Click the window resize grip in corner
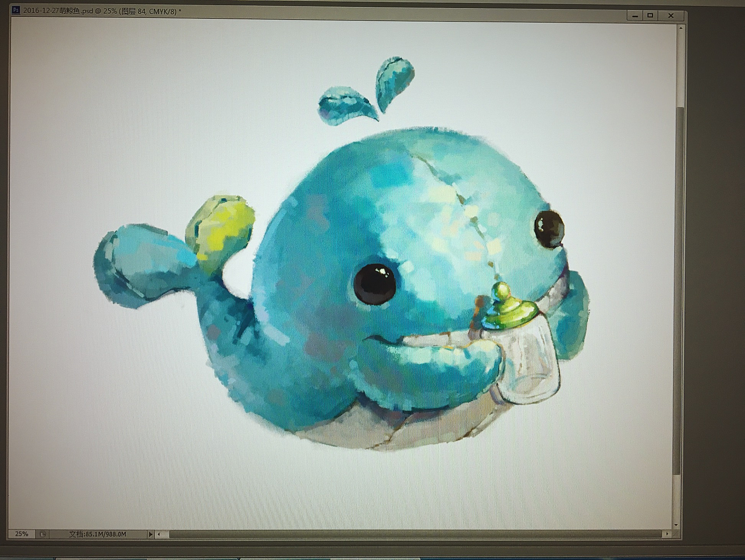This screenshot has width=745, height=560. click(677, 534)
